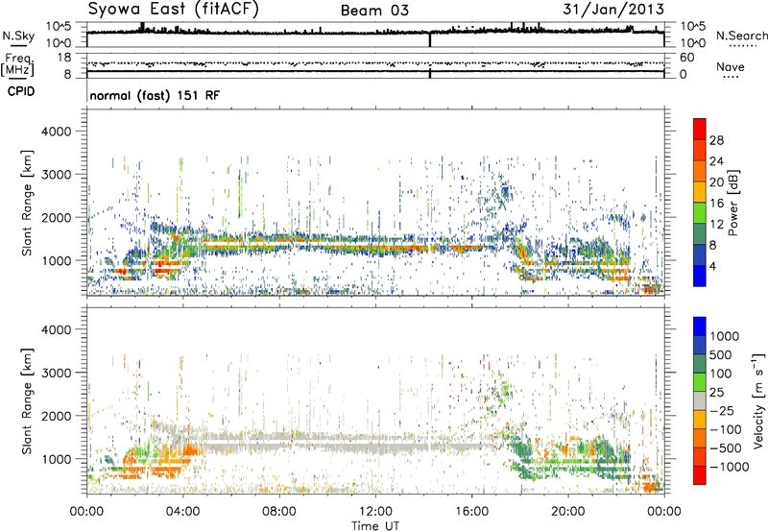
Task: Click the sky noise trace panel
Action: tap(375, 35)
